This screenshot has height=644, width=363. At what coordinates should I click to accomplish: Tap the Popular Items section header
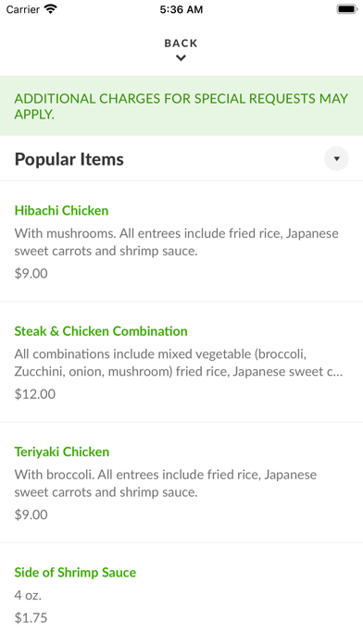pos(69,159)
